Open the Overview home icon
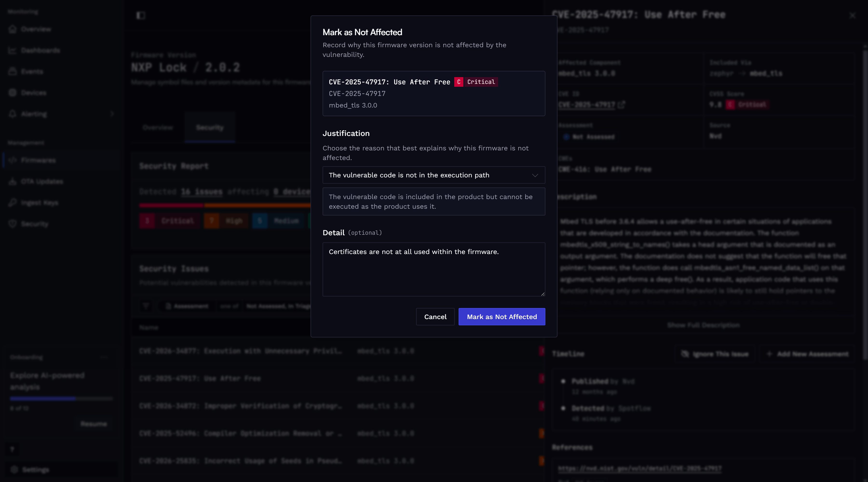The image size is (868, 482). coord(13,29)
